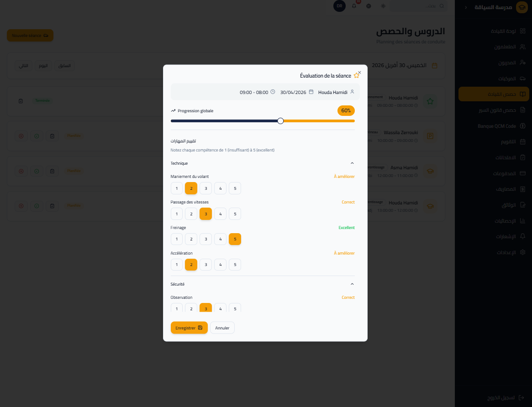Viewport: 532px width, 407px height.
Task: Click the calendar icon next to التقويم
Action: coord(522,141)
